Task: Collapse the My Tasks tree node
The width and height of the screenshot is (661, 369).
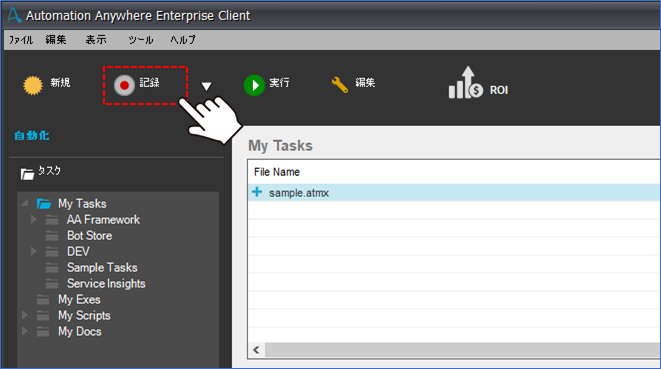Action: [25, 203]
